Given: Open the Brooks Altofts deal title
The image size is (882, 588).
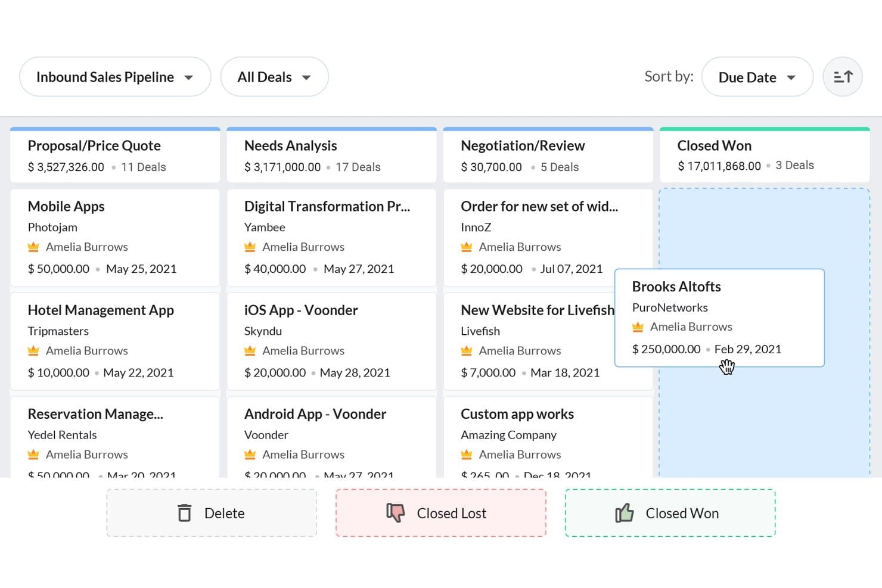Looking at the screenshot, I should tap(676, 287).
